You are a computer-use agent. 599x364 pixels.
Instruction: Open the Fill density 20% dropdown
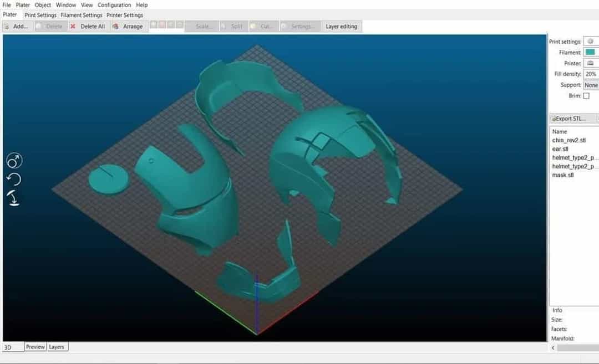[x=591, y=74]
